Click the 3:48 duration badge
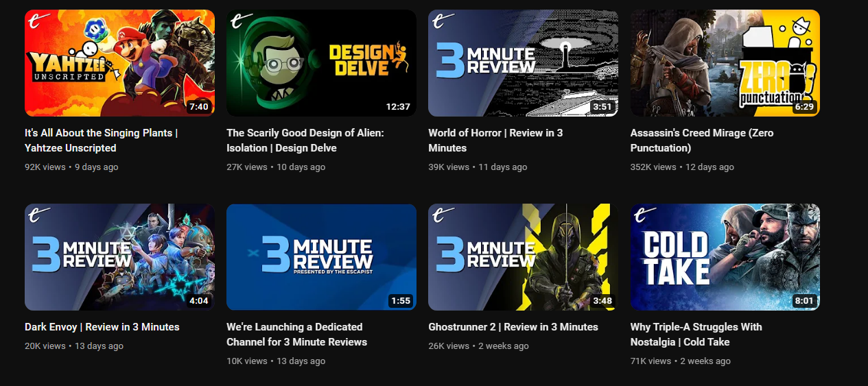This screenshot has width=868, height=386. pos(602,301)
